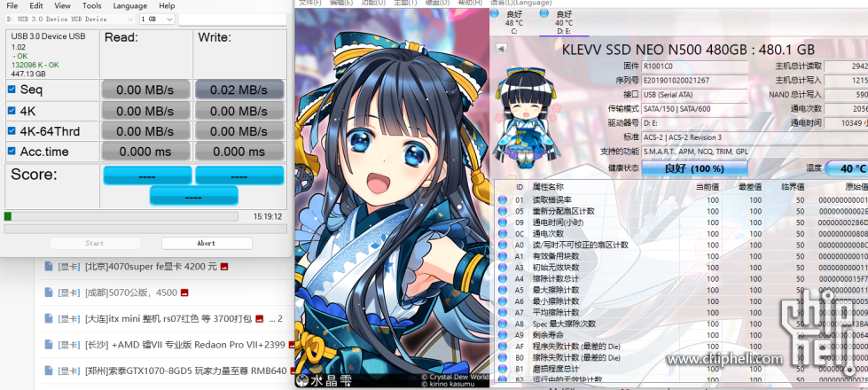Open the Help menu in AS SSD
This screenshot has width=868, height=390.
[x=167, y=5]
